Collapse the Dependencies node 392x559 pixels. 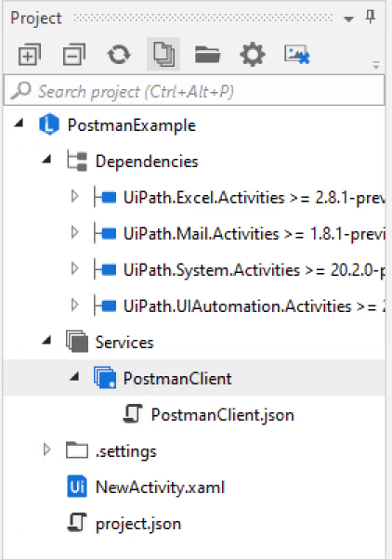click(46, 159)
